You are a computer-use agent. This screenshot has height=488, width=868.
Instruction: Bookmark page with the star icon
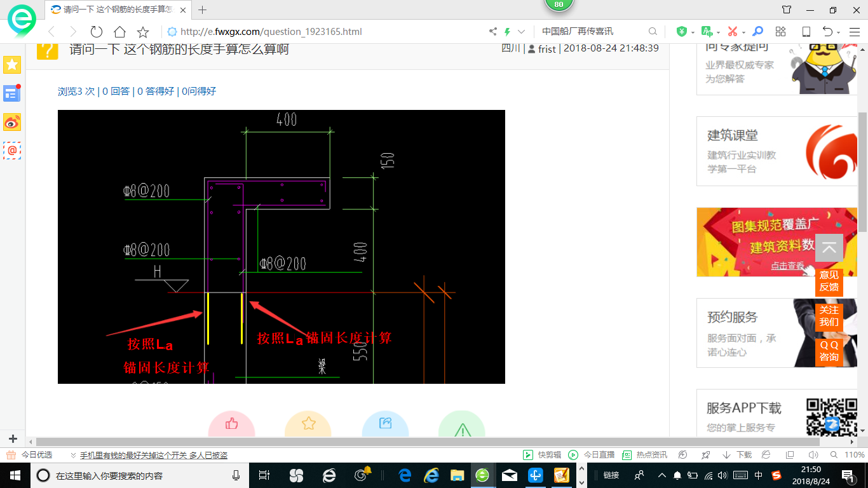[x=143, y=32]
